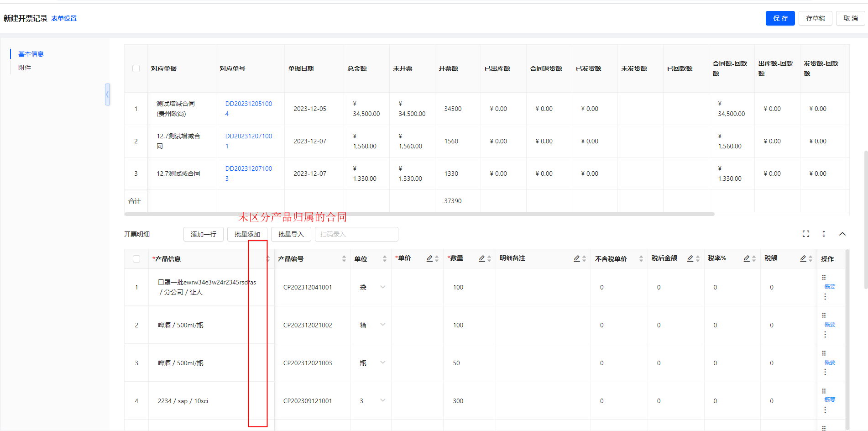Sort by 税率% column arrows
The image size is (868, 431).
coord(754,259)
